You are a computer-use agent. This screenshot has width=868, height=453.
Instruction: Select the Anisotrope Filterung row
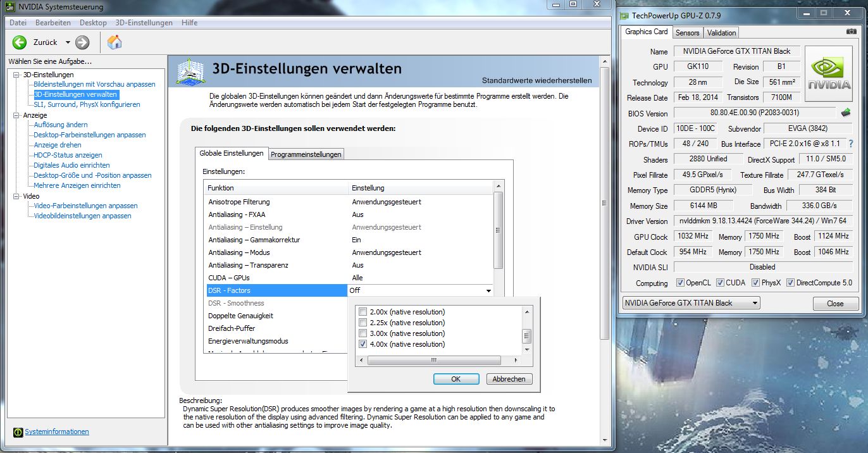click(x=349, y=202)
